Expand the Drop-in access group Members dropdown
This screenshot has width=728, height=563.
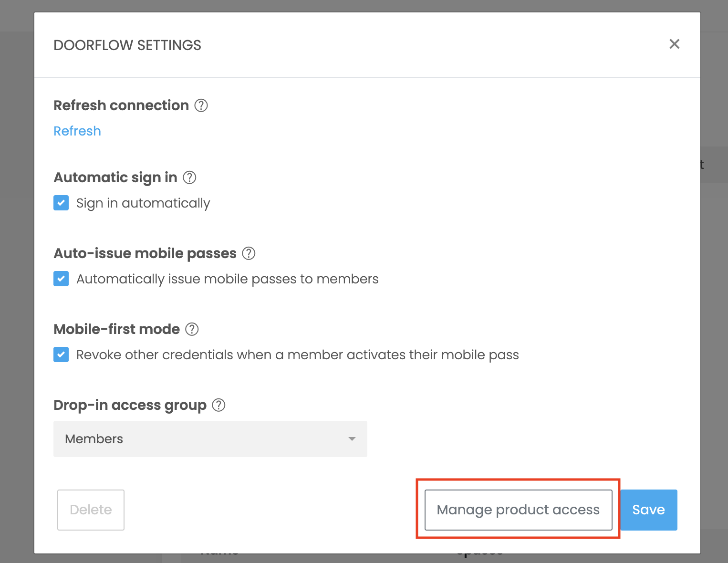coord(210,439)
